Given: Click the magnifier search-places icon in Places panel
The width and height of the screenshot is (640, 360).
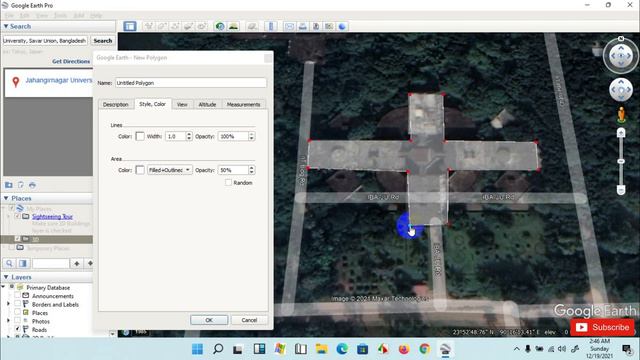Looking at the screenshot, I should (x=9, y=263).
